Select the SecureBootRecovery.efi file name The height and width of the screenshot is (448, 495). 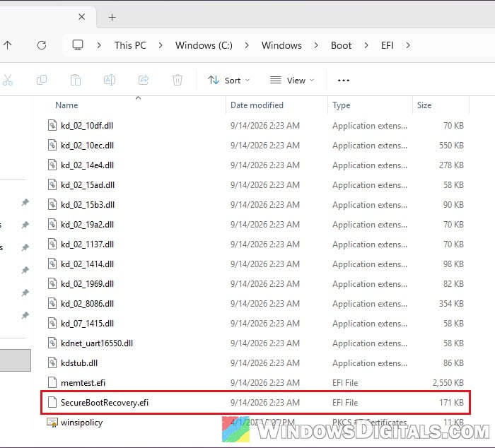[x=105, y=403]
